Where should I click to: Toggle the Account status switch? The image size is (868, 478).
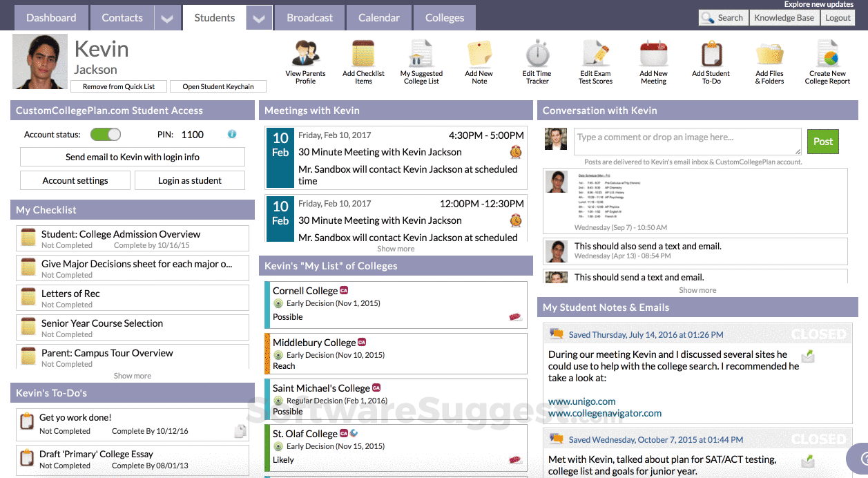[105, 135]
